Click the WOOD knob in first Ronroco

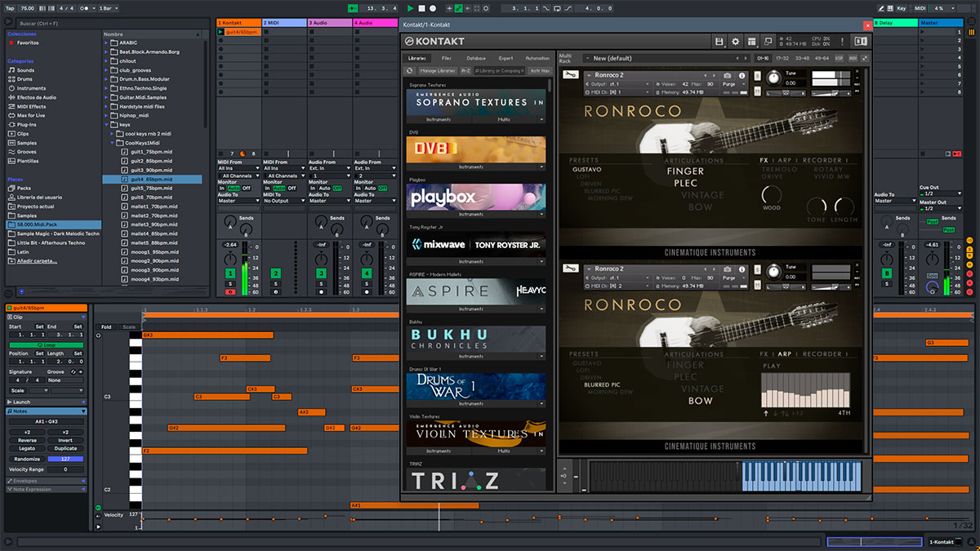[771, 195]
